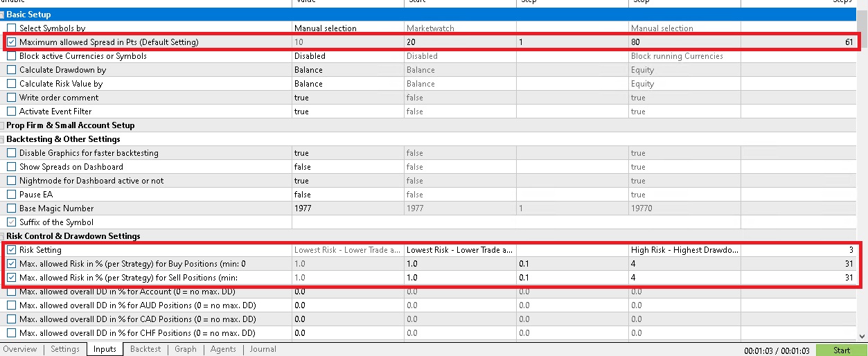Collapse the Backtesting & Other Settings group
This screenshot has height=356, width=868.
[x=3, y=139]
